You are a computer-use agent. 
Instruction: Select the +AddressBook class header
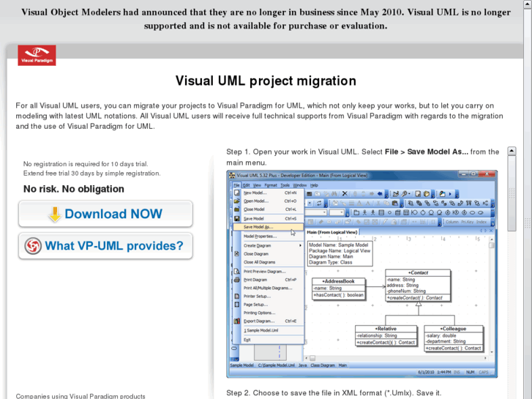click(x=338, y=282)
